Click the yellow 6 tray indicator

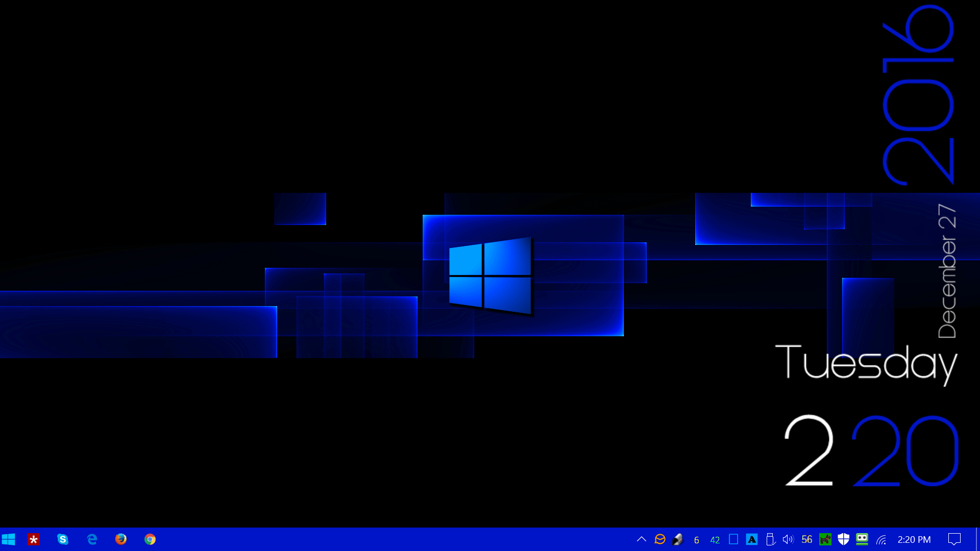(x=697, y=540)
